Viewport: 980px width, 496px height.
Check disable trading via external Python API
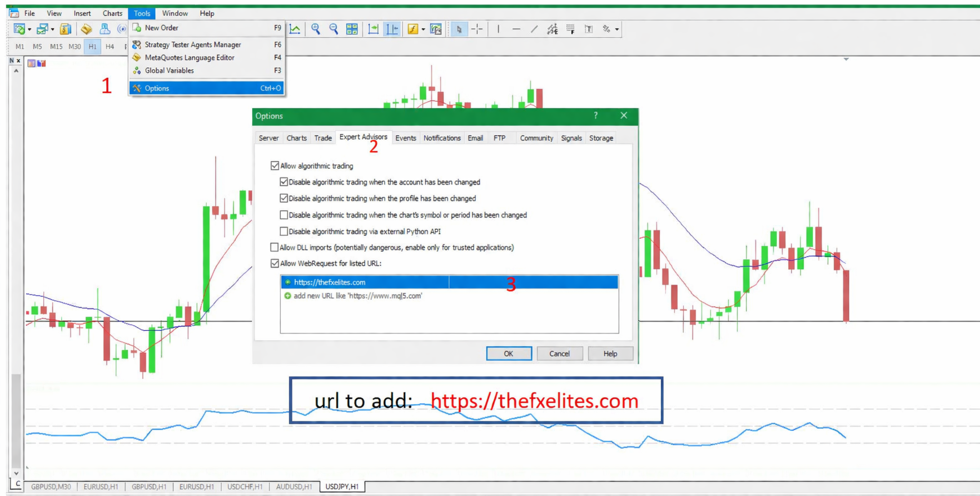283,231
